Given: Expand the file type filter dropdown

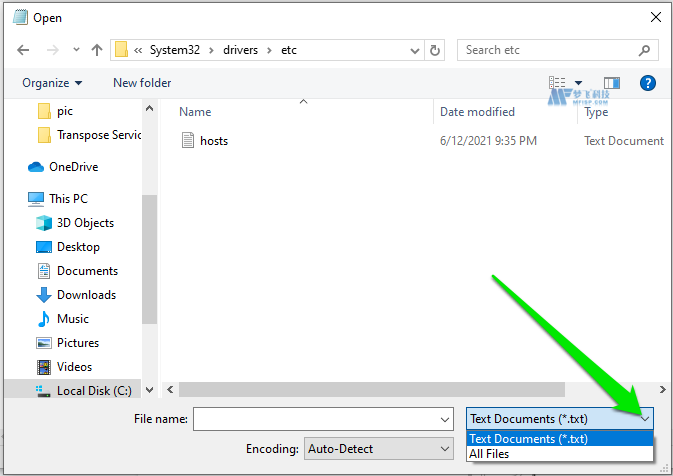Looking at the screenshot, I should [645, 419].
